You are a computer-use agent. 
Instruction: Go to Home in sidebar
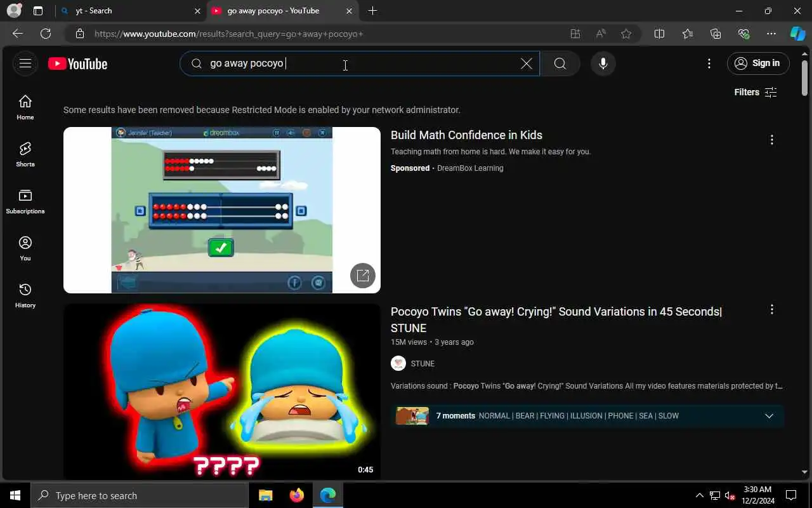[25, 107]
